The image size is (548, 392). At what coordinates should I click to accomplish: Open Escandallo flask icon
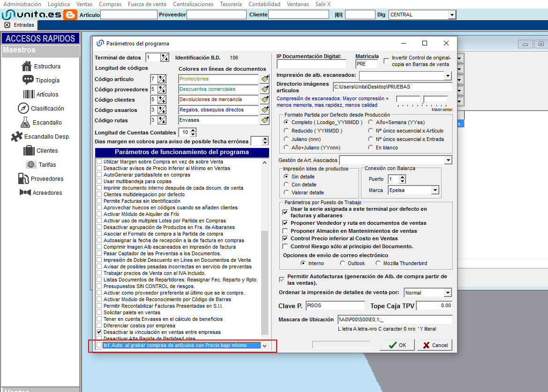pos(25,122)
